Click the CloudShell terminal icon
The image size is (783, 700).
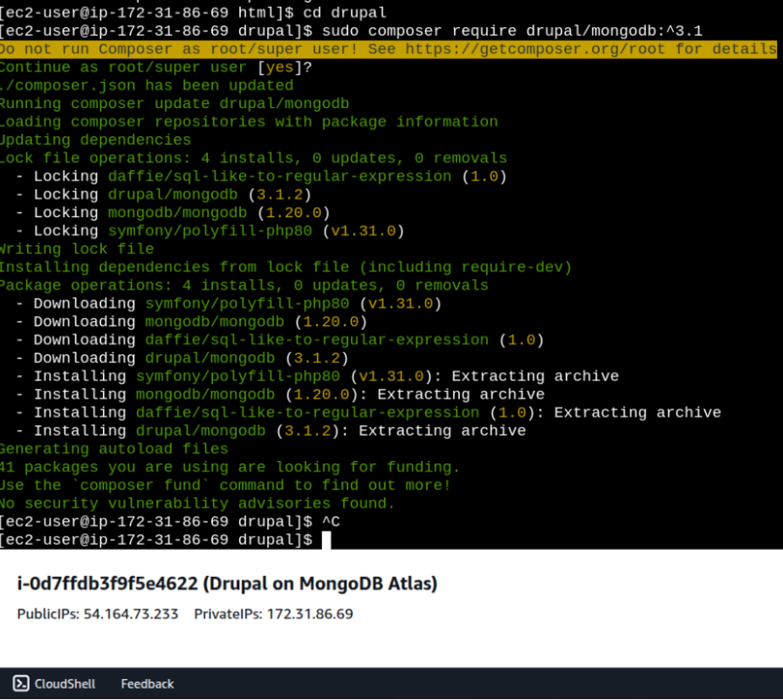coord(21,683)
